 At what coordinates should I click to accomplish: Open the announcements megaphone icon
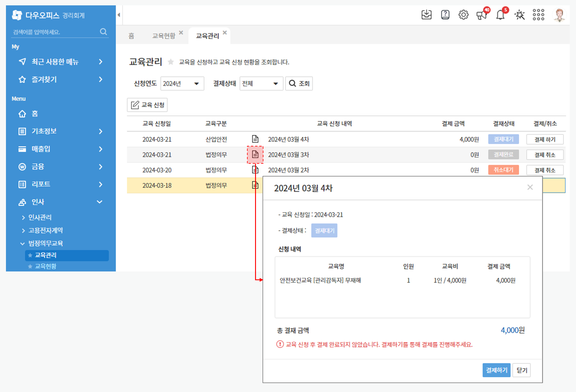tap(482, 15)
